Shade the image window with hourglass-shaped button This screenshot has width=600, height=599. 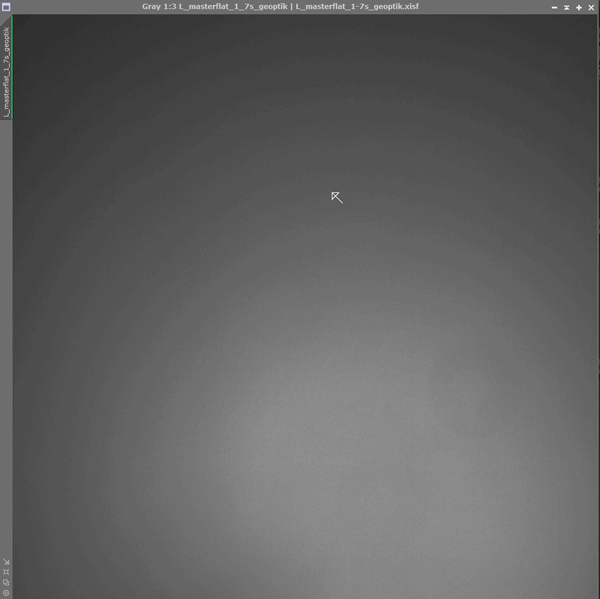[566, 7]
